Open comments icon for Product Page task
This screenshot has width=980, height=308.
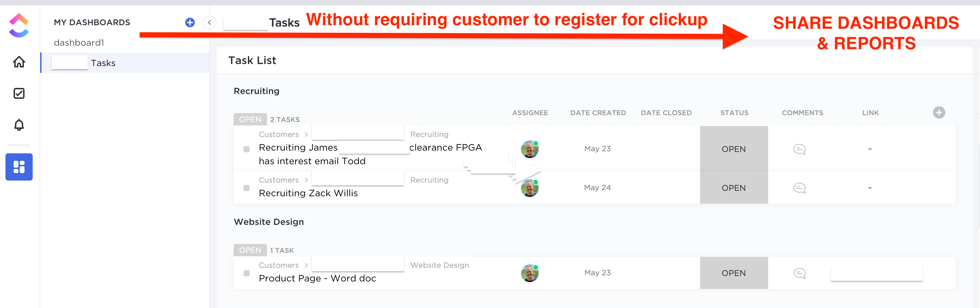(x=799, y=273)
